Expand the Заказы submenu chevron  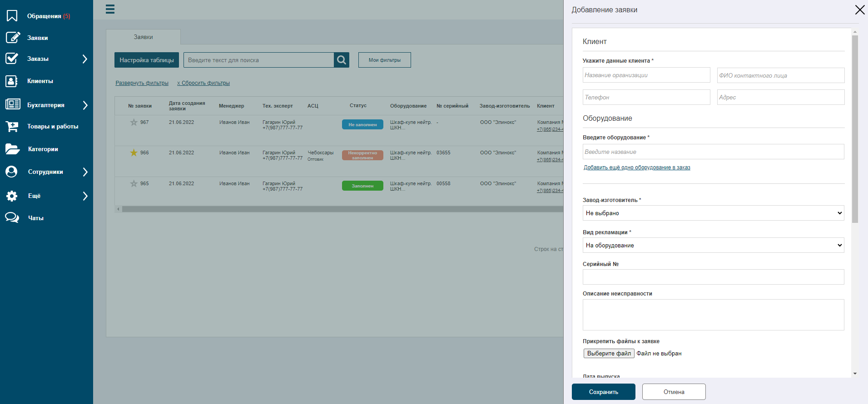tap(85, 59)
